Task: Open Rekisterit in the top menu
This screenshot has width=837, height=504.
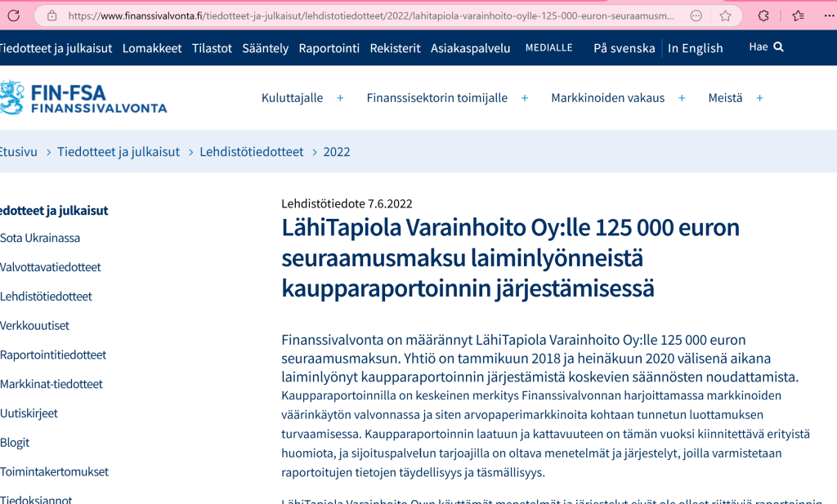Action: pyautogui.click(x=396, y=48)
